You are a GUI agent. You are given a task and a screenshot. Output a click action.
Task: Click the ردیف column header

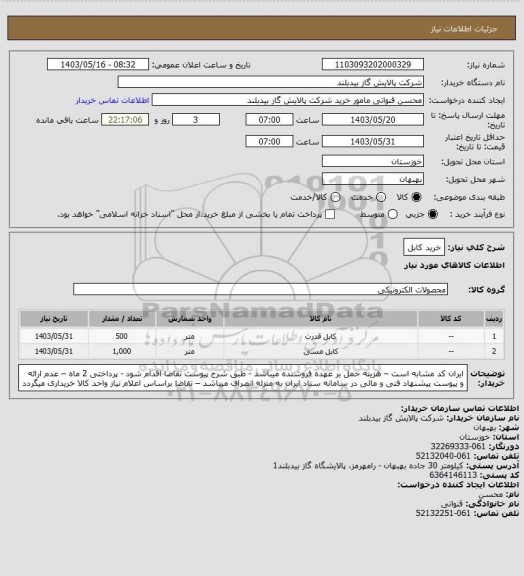point(494,318)
